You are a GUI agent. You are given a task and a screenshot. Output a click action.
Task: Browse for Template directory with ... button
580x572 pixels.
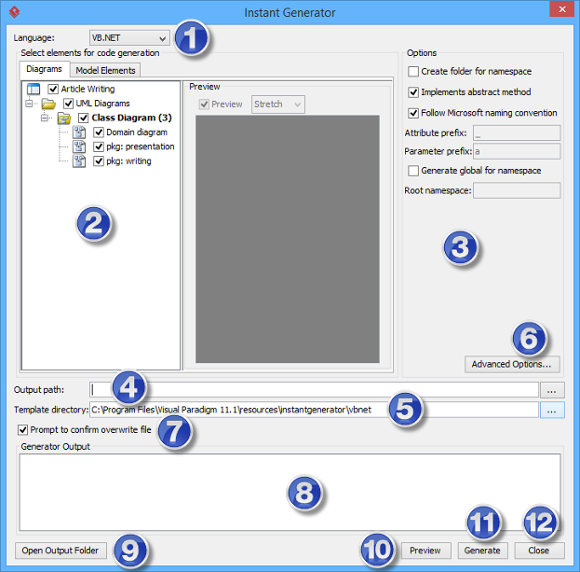click(552, 410)
